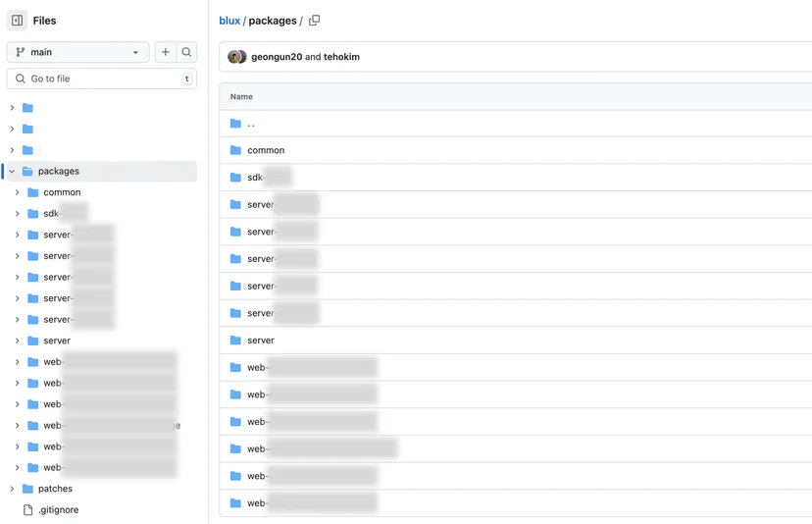The image size is (812, 524).
Task: Open blux breadcrumb link
Action: [x=229, y=21]
